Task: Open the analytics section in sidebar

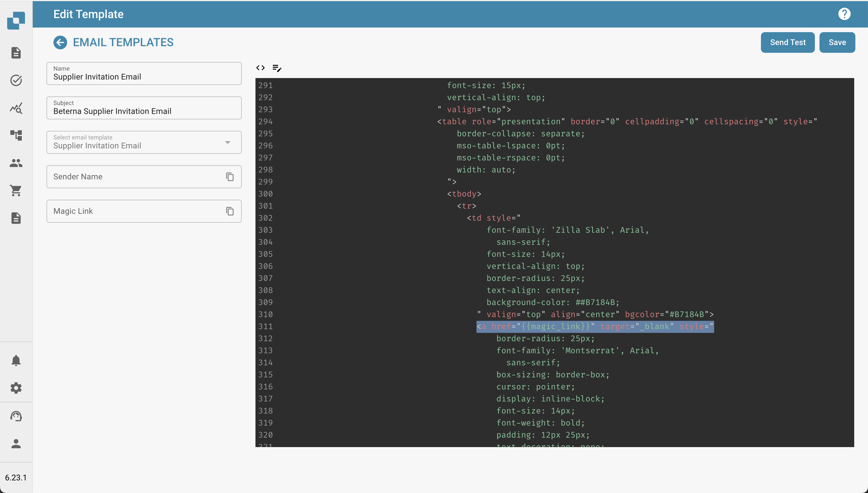Action: 16,108
